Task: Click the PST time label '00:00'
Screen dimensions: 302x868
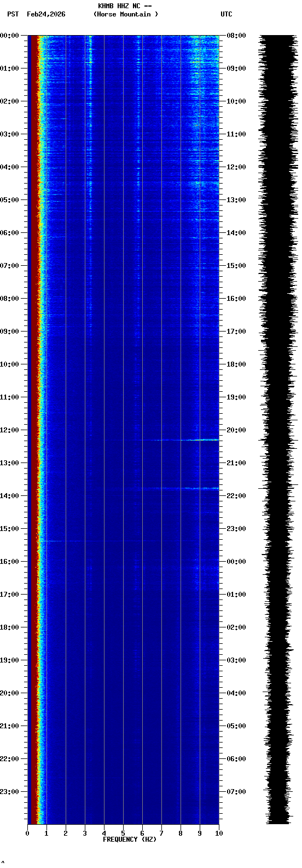Action: coord(9,36)
